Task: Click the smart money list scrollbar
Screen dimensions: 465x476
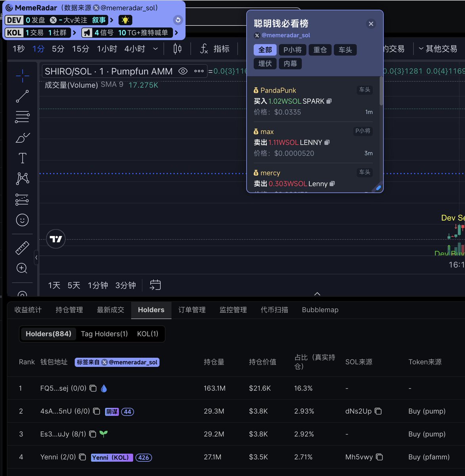Action: click(381, 91)
